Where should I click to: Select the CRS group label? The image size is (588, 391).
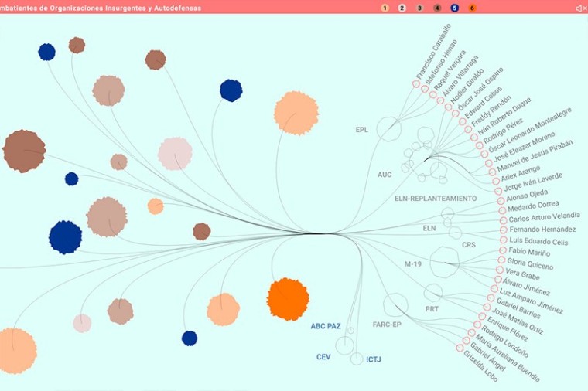point(469,244)
